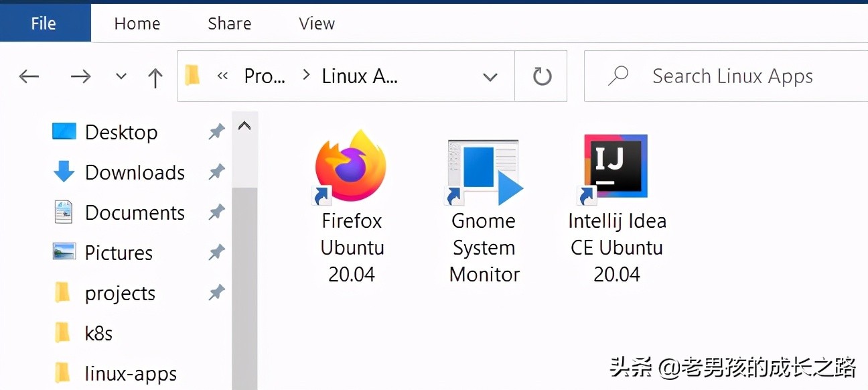
Task: Open the k8s folder
Action: coord(98,333)
